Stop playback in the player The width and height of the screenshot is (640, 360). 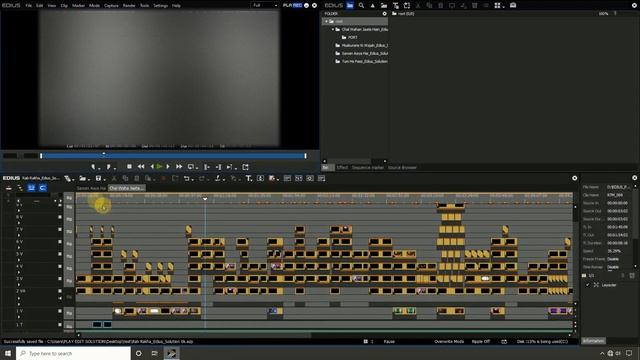129,167
